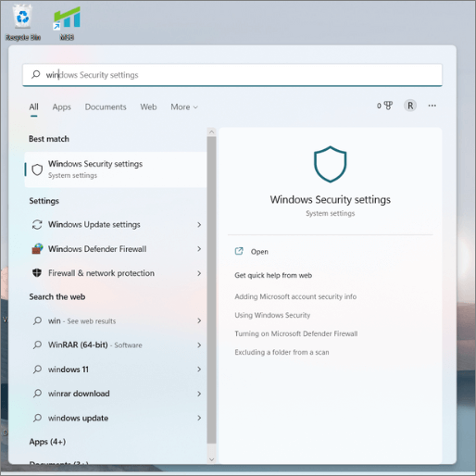This screenshot has width=476, height=476.
Task: Click the scrollbar down arrow
Action: [211, 459]
